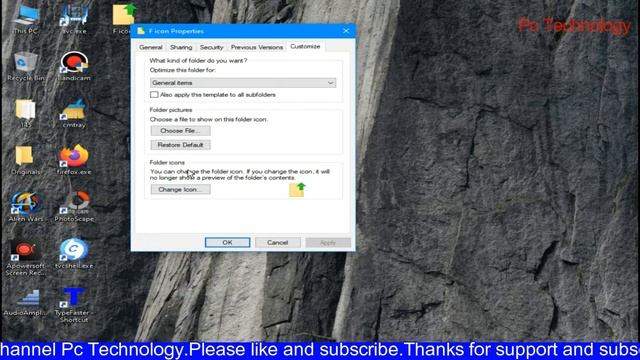
Task: Click the Restore Default button
Action: click(180, 145)
